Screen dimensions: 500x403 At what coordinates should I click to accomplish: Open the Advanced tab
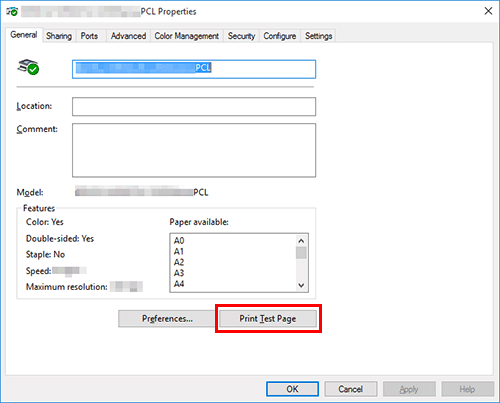point(128,36)
